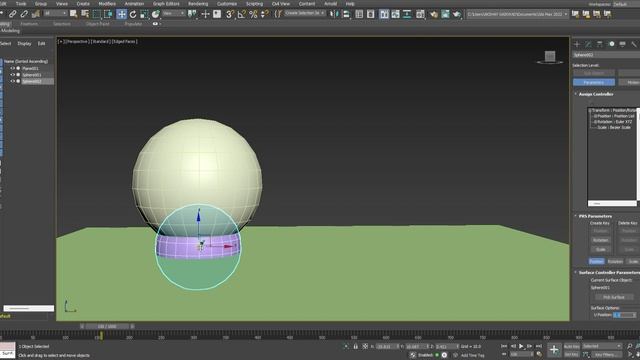Toggle the Spinner Snap icon

(x=264, y=14)
